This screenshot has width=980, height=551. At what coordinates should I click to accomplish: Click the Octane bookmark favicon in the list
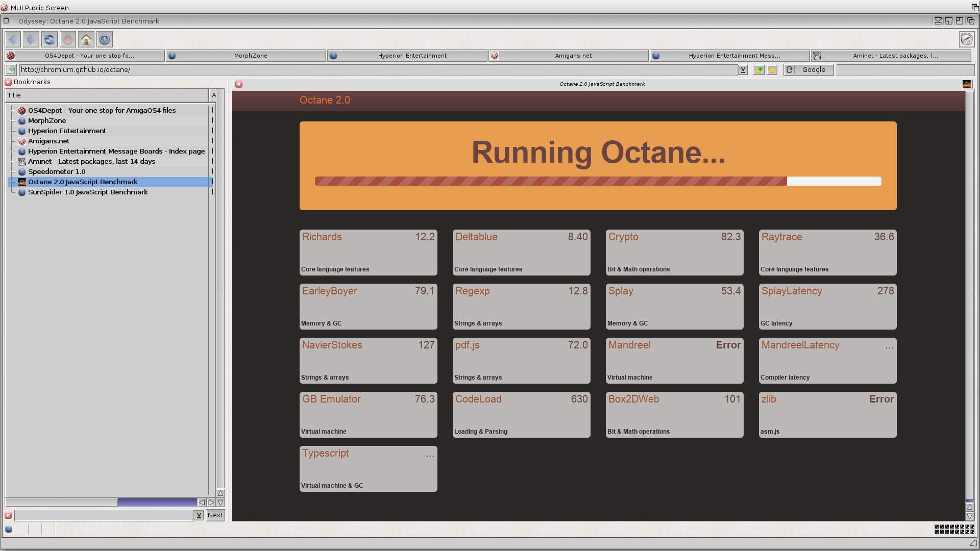22,182
